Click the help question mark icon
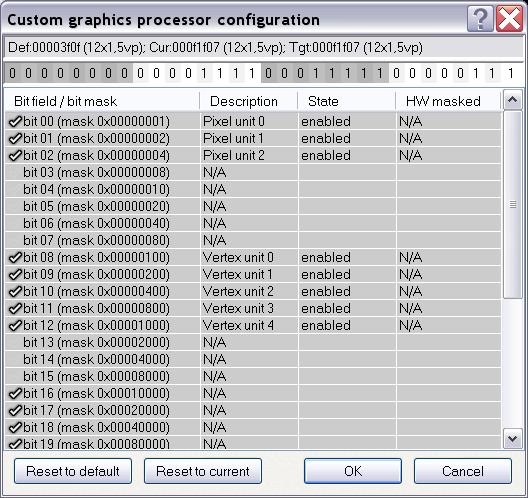Image resolution: width=528 pixels, height=498 pixels. point(480,19)
